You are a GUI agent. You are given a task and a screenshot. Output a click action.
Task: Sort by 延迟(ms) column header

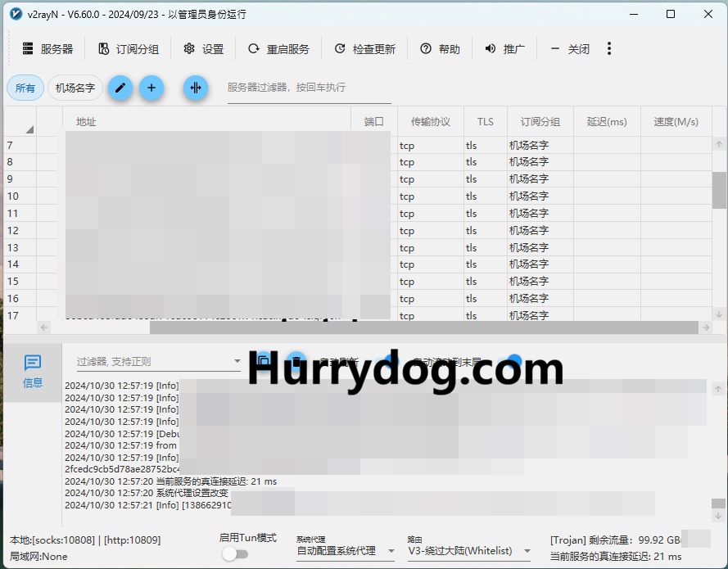click(607, 121)
